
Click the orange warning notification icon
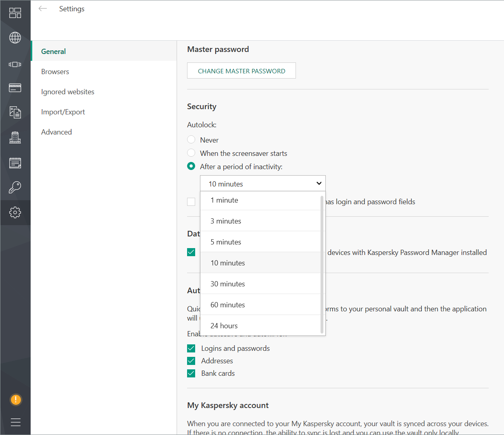[x=15, y=400]
